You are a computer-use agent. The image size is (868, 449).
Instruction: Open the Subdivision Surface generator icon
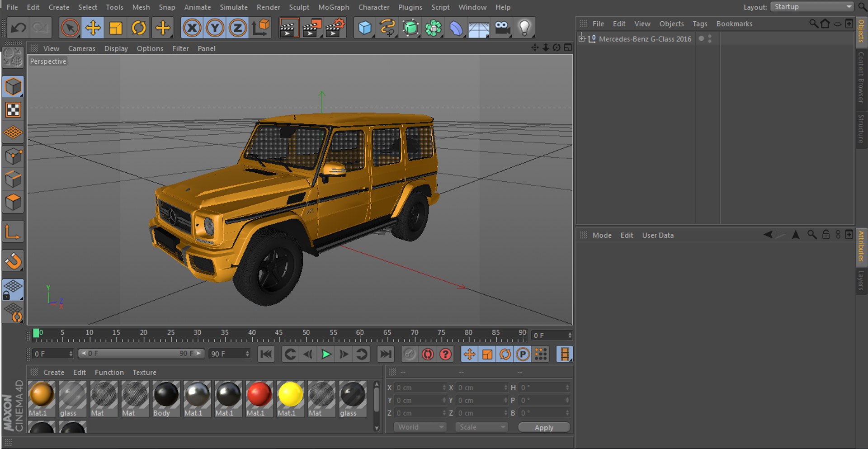pyautogui.click(x=410, y=28)
